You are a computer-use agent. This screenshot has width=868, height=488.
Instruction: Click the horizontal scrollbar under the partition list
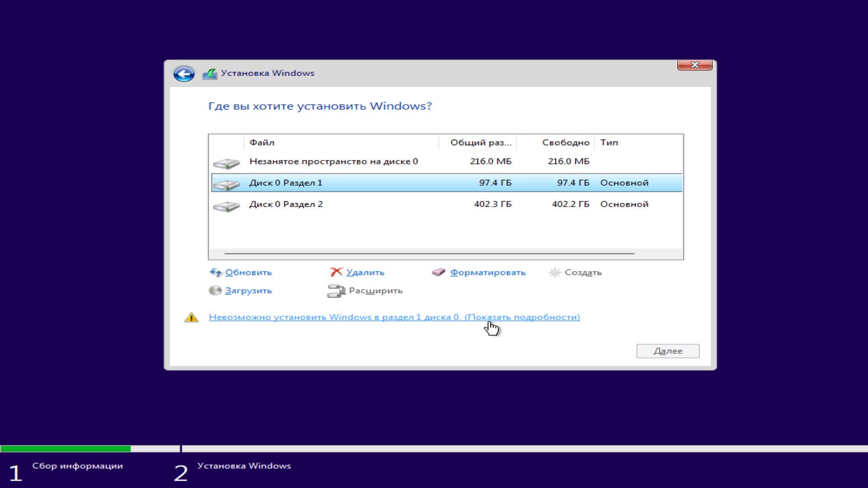[x=429, y=253]
